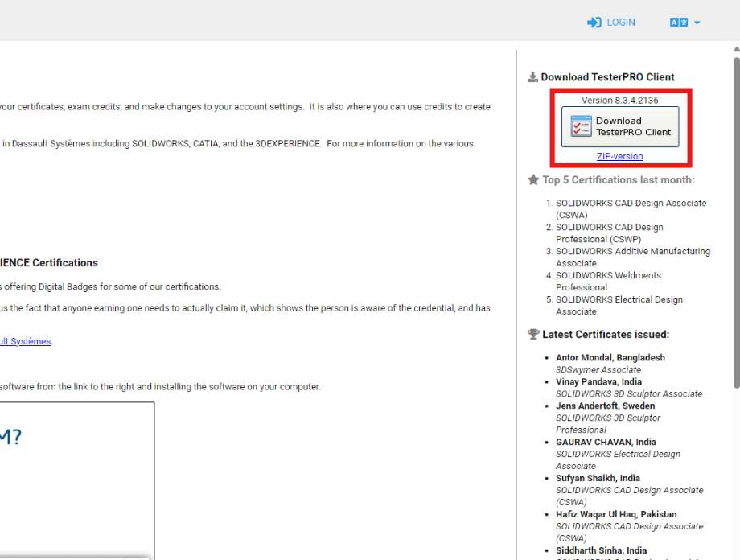Click 'Jens Andertoft, Sweden' name

click(x=605, y=406)
